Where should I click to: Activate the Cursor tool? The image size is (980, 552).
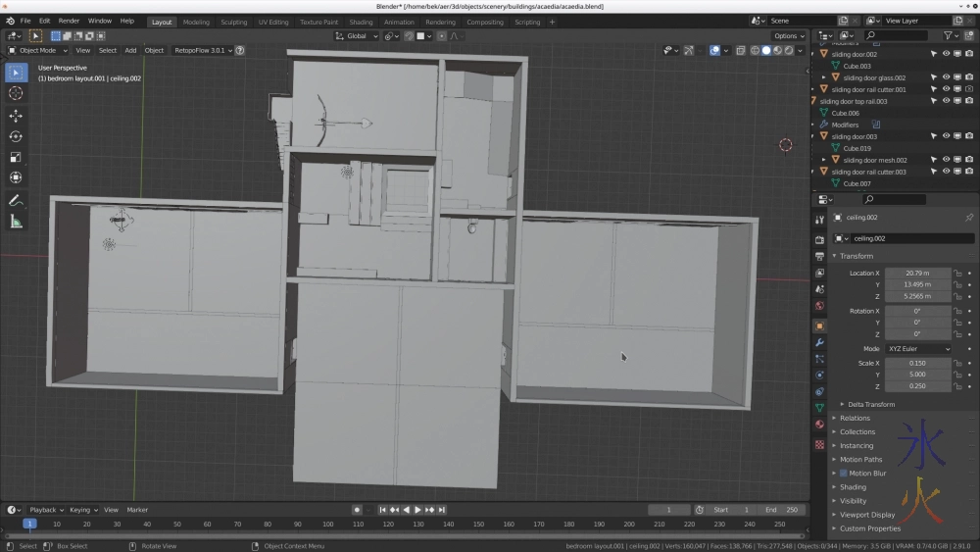[x=16, y=93]
